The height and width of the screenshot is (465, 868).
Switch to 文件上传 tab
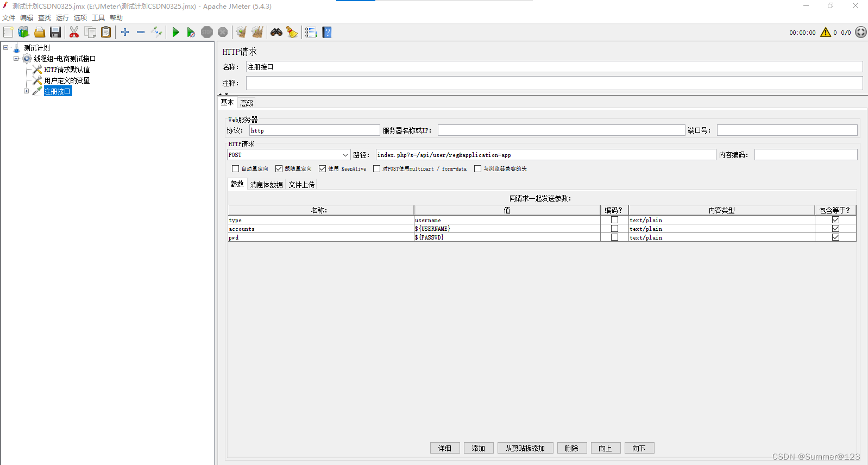(301, 185)
